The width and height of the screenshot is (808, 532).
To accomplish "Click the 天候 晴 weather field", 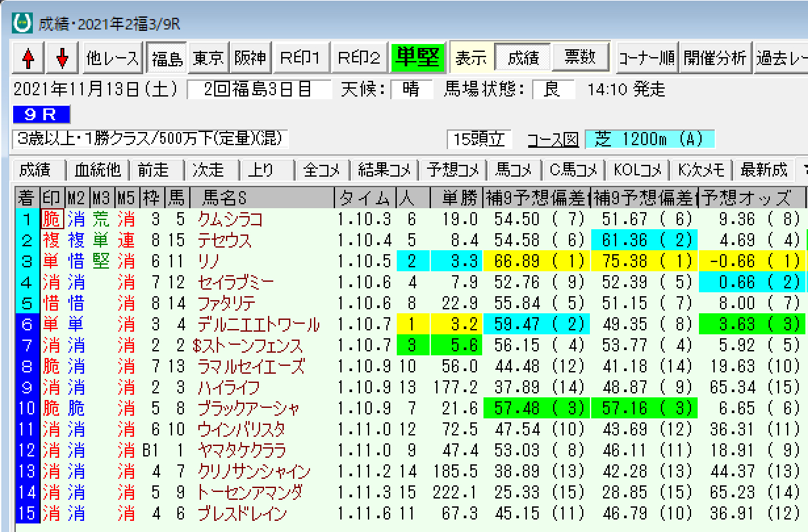I will point(411,89).
